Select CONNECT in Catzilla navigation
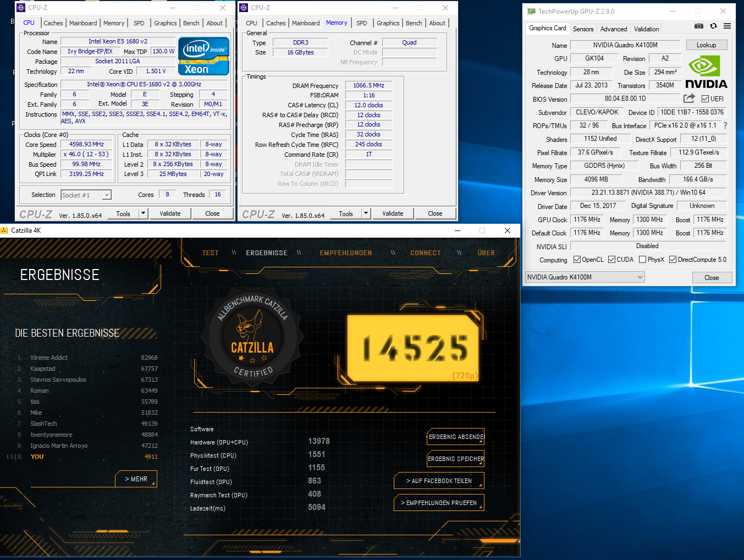744x560 pixels. [426, 253]
